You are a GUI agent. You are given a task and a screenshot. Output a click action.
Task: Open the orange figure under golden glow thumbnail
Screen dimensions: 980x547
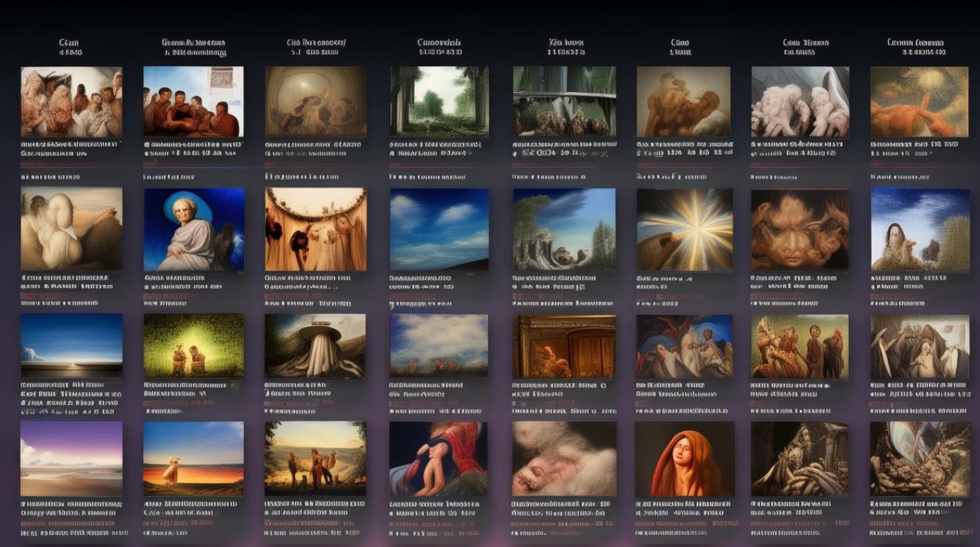(x=919, y=101)
